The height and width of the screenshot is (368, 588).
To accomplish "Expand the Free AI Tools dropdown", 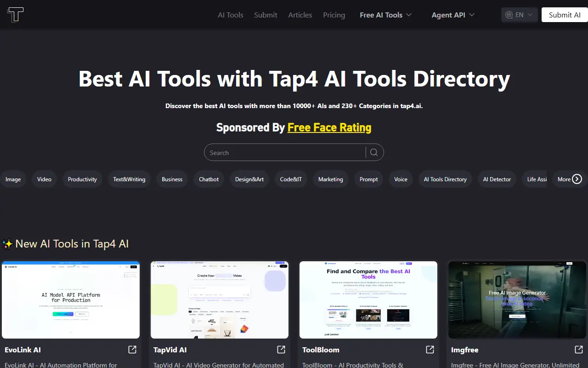I will click(x=385, y=15).
